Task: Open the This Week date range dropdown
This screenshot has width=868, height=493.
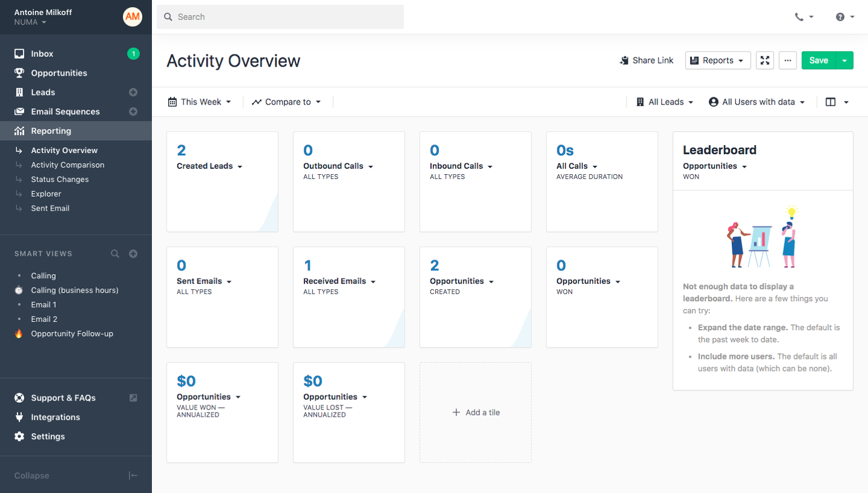Action: coord(200,102)
